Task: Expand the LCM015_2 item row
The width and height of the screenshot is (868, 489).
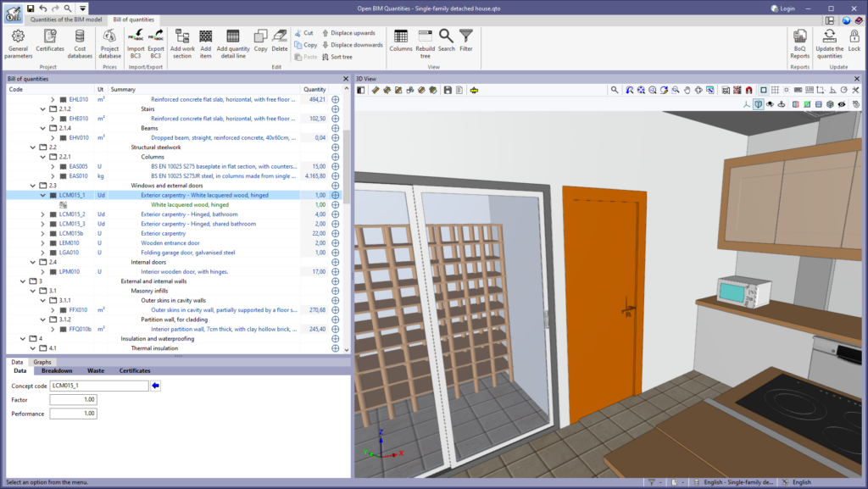Action: pyautogui.click(x=43, y=214)
